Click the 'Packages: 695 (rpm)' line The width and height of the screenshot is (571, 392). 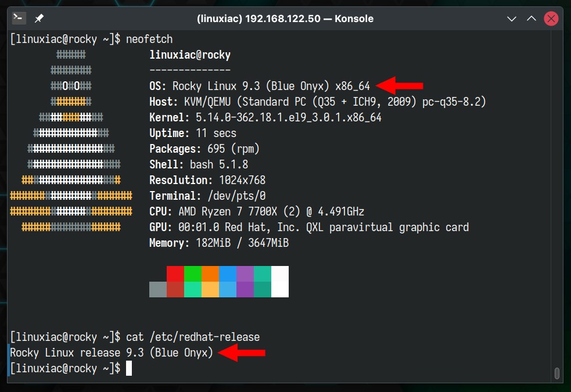coord(204,149)
